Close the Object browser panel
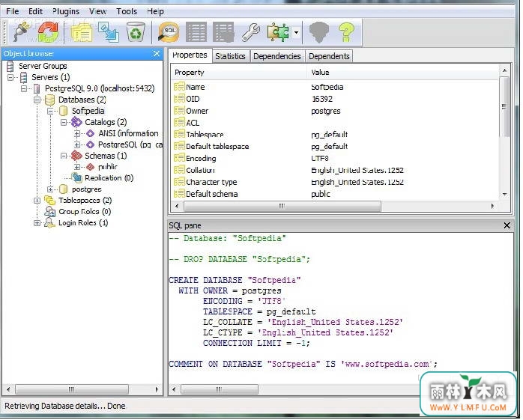The height and width of the screenshot is (420, 523). coord(157,53)
